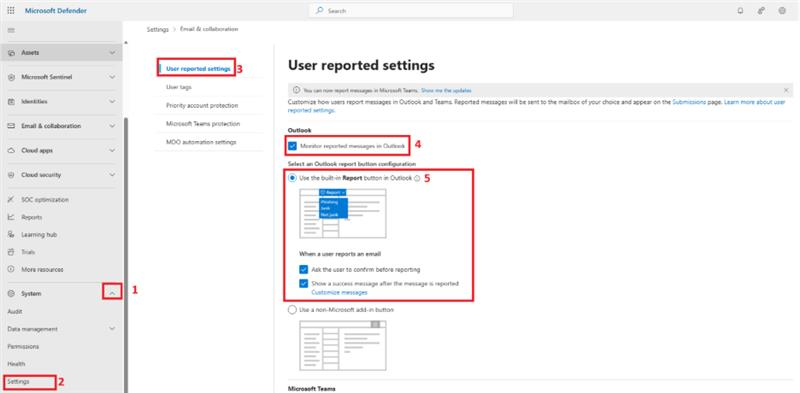This screenshot has height=393, width=800.
Task: Open the settings gear in top bar
Action: pyautogui.click(x=782, y=11)
